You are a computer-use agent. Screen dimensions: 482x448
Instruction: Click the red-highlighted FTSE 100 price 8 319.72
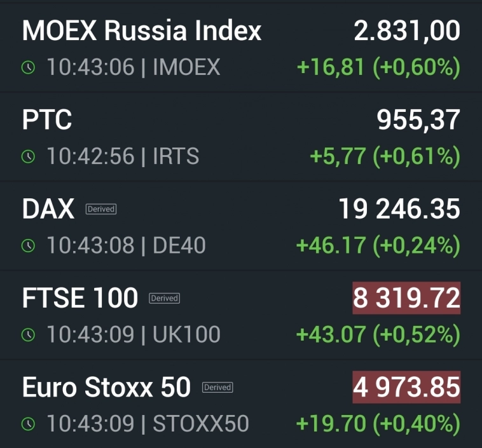(x=406, y=298)
